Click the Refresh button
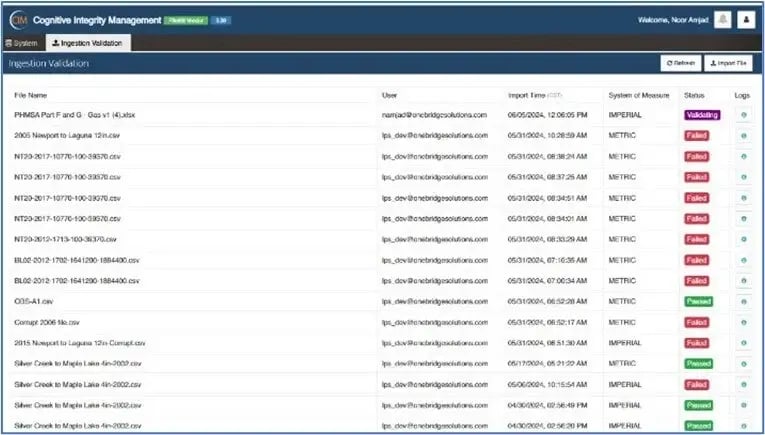 pyautogui.click(x=680, y=64)
